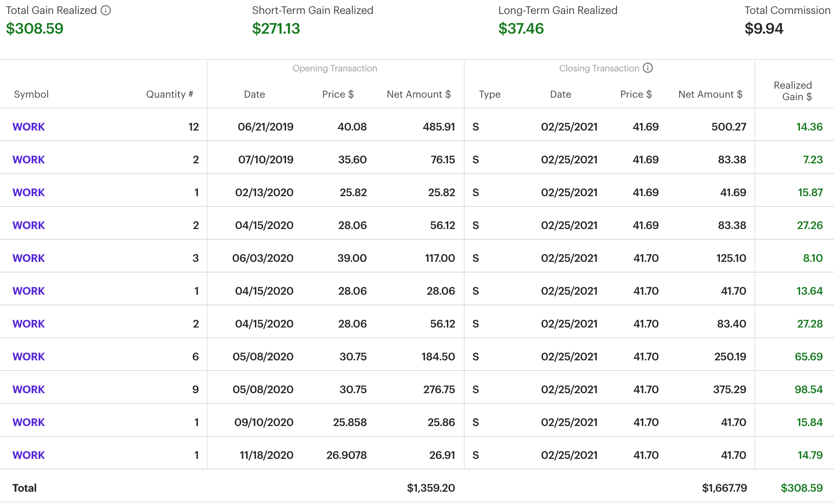
Task: Click info icon next to Closing Transaction
Action: [x=648, y=68]
